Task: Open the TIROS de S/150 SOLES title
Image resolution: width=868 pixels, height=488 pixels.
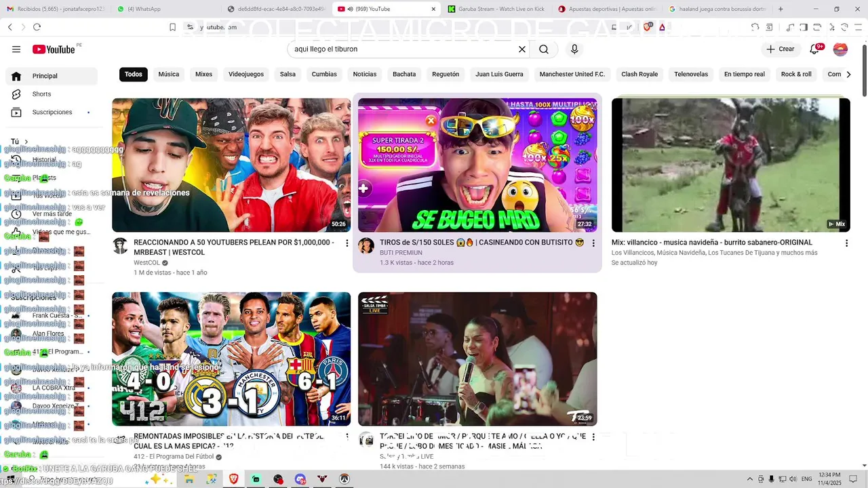Action: point(481,243)
